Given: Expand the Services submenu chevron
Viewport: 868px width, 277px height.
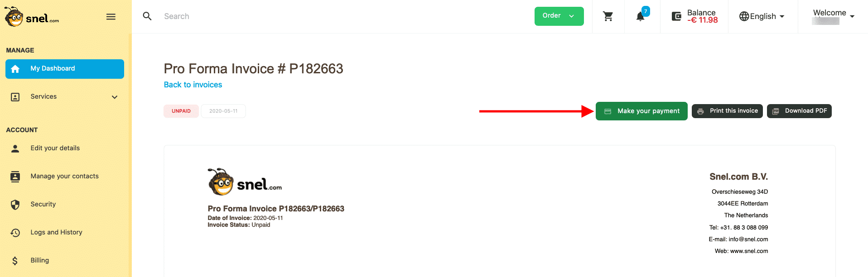Looking at the screenshot, I should [x=115, y=97].
